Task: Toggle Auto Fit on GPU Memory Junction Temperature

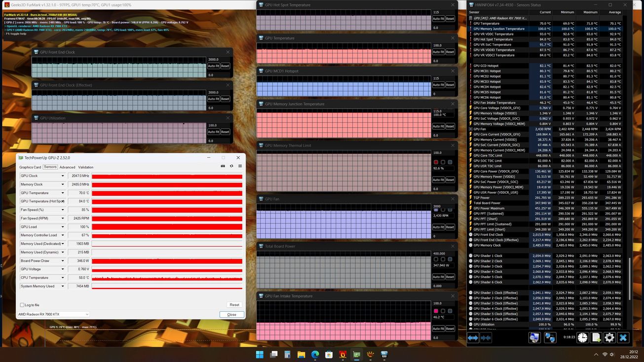Action: (438, 126)
